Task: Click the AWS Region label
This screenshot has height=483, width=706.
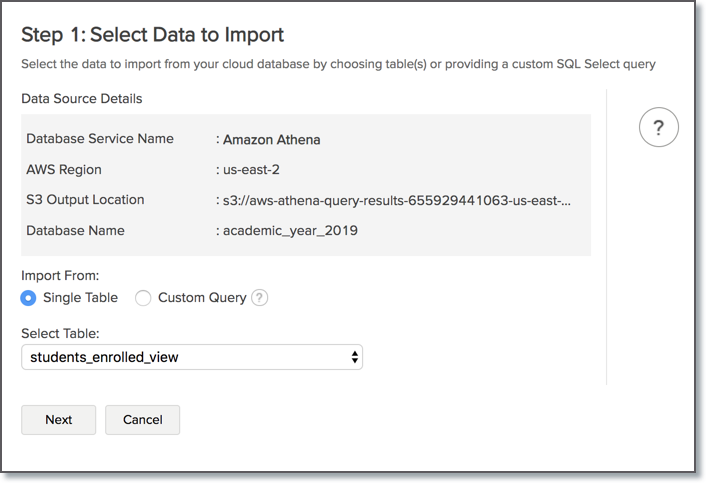Action: [64, 170]
